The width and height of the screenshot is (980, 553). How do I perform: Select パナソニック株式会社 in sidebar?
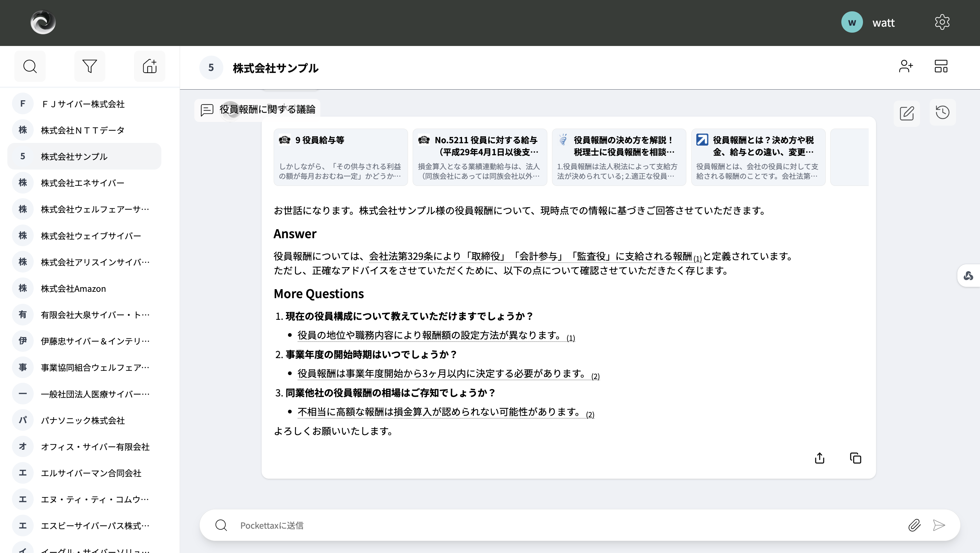coord(84,420)
